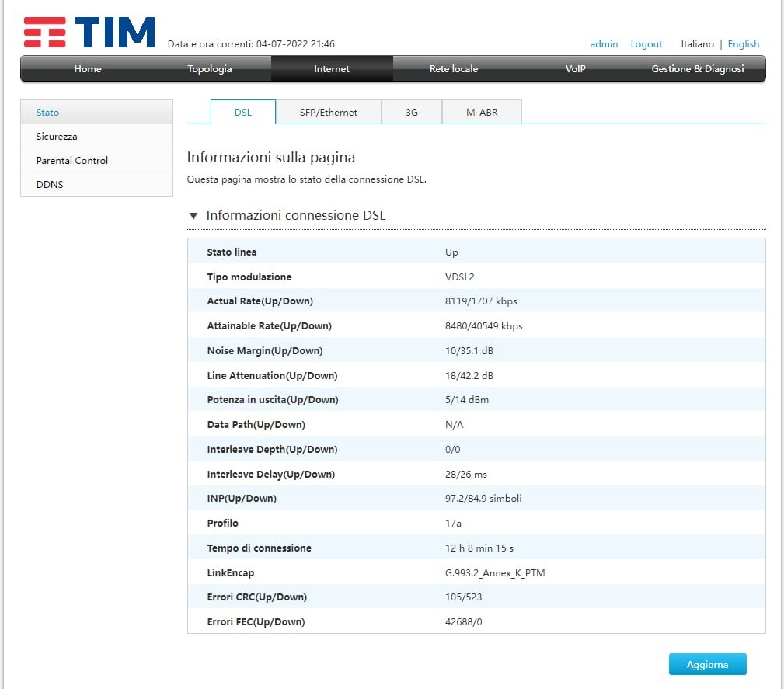Go to Rete locale section

click(454, 69)
